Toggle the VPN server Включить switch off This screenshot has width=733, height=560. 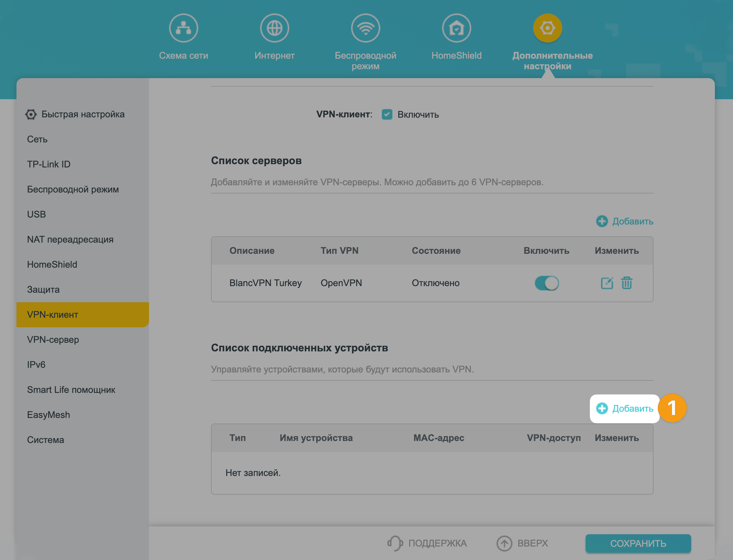click(547, 283)
